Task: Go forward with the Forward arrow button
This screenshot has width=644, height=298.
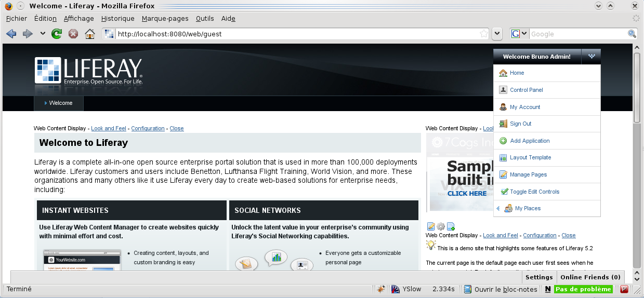Action: tap(28, 34)
